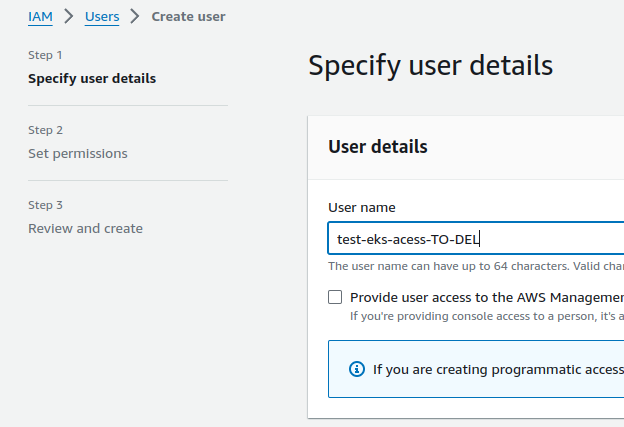Viewport: 624px width, 427px height.
Task: Click the Step 3 label
Action: tap(45, 205)
